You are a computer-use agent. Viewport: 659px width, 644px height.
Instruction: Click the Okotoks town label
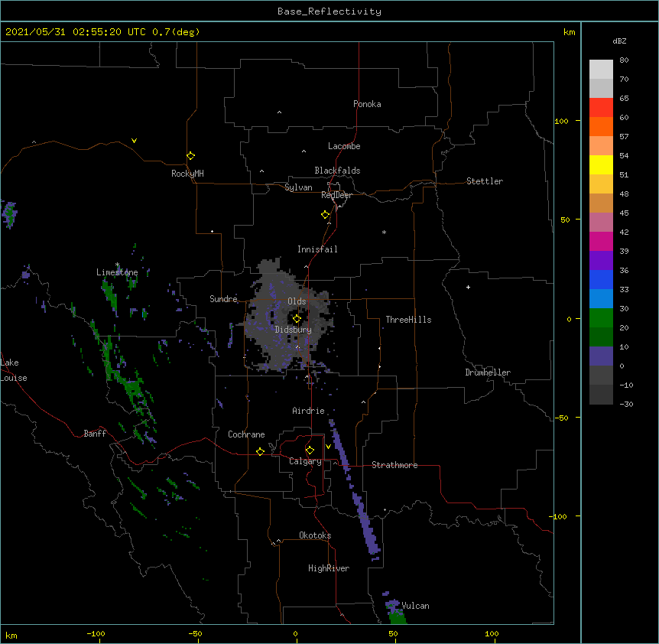315,535
